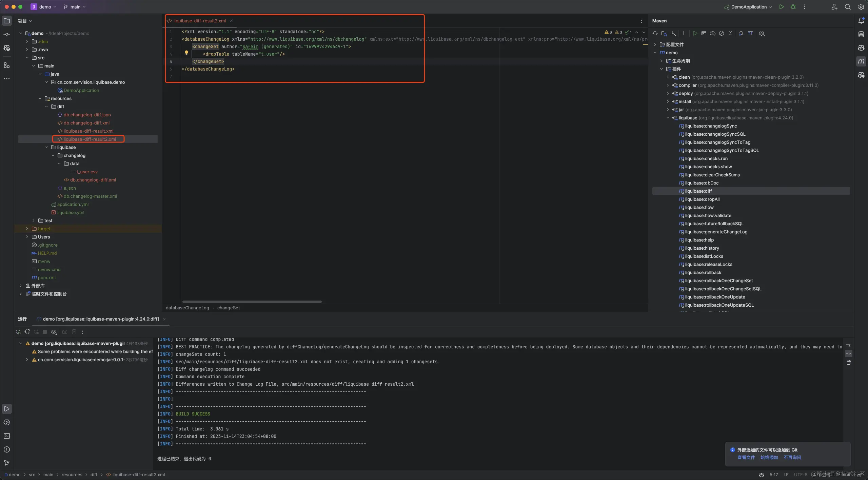Collapse the liquibase plugin node in Maven

point(668,118)
